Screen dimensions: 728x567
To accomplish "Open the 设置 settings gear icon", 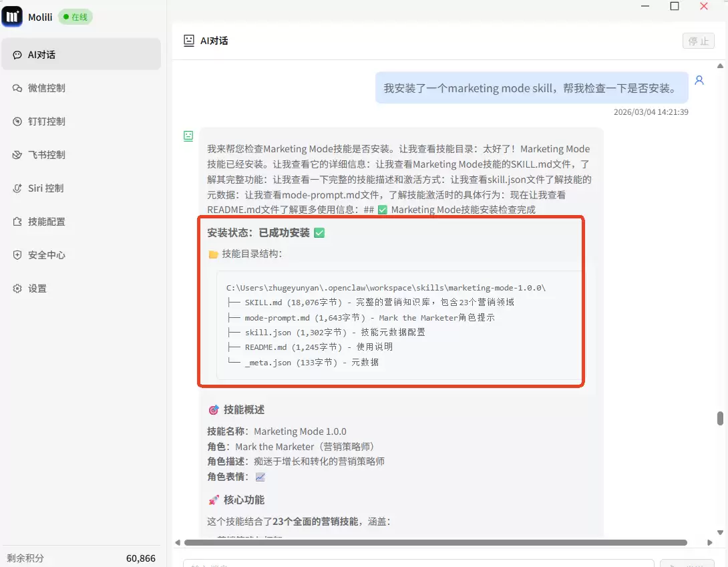I will pos(22,288).
